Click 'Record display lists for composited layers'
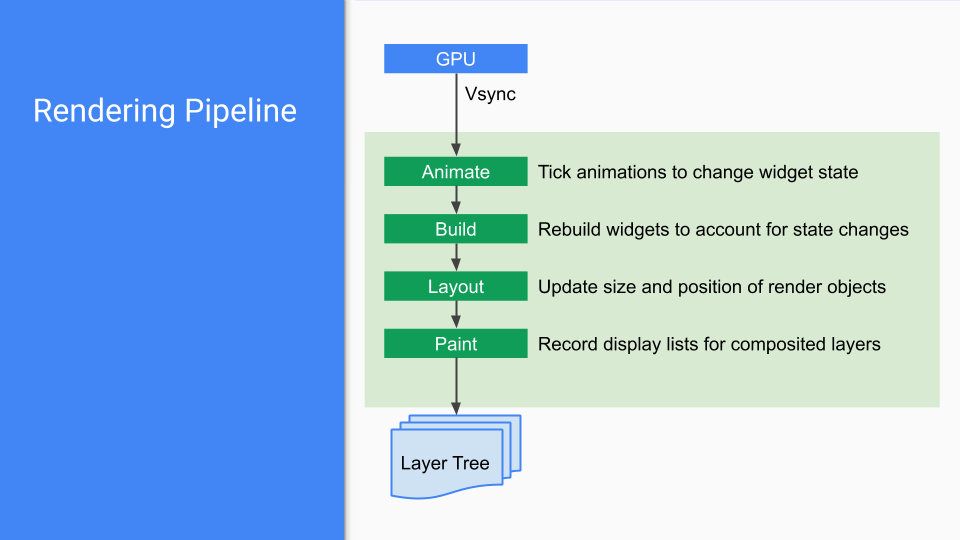 [x=709, y=344]
